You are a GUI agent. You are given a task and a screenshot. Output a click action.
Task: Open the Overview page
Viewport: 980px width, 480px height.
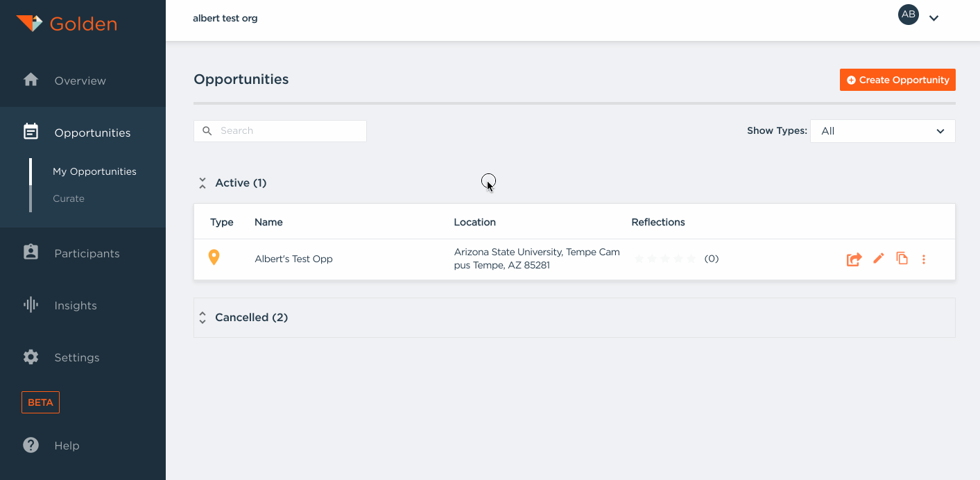[x=80, y=80]
